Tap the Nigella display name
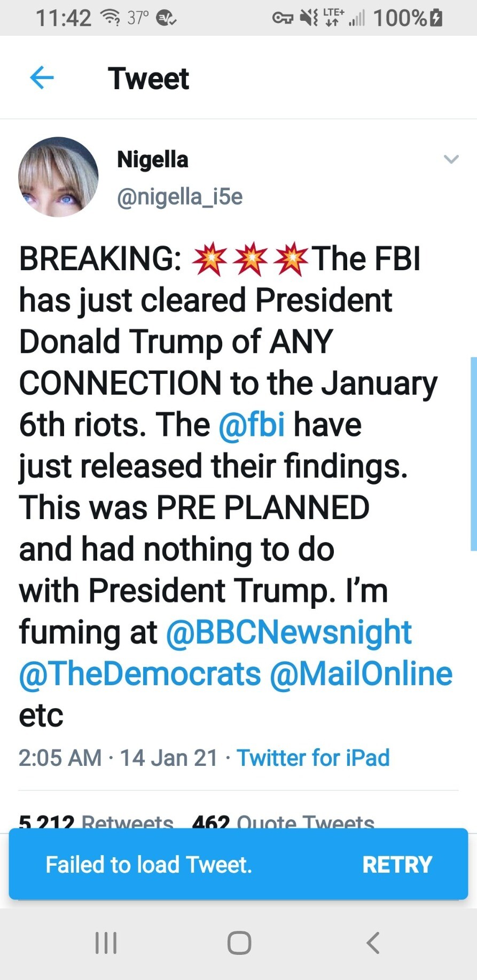This screenshot has height=980, width=477. (153, 160)
